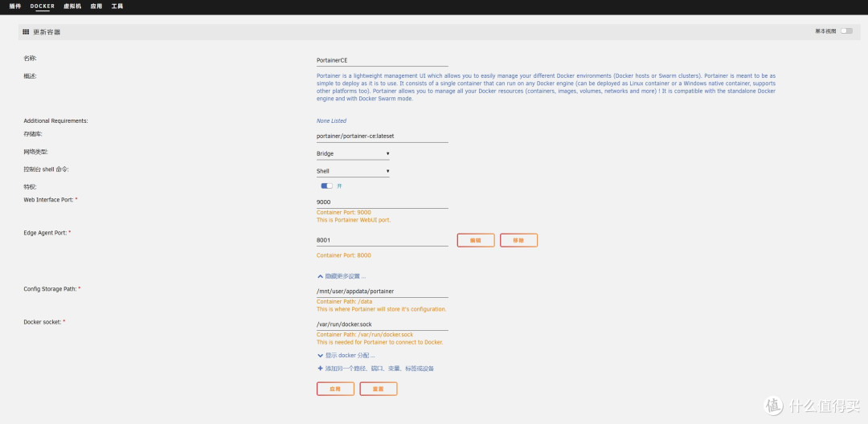Open the 虚拟机 tab
Image resolution: width=868 pixels, height=424 pixels.
click(x=73, y=6)
